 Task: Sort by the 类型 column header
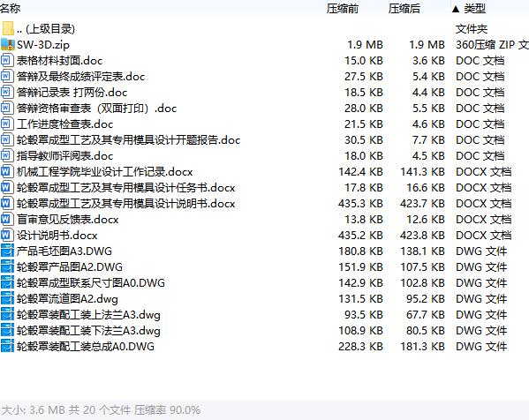point(474,8)
